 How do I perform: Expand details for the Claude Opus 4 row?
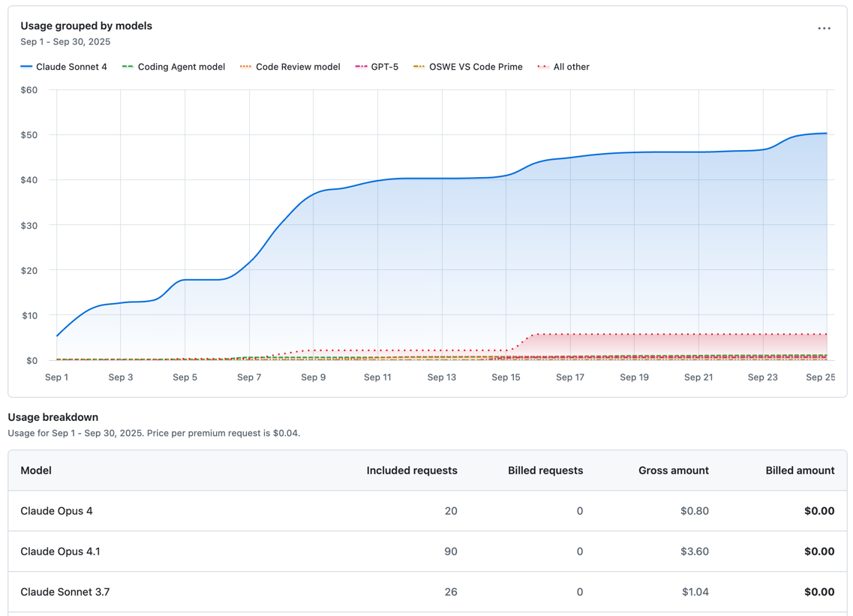tap(56, 511)
